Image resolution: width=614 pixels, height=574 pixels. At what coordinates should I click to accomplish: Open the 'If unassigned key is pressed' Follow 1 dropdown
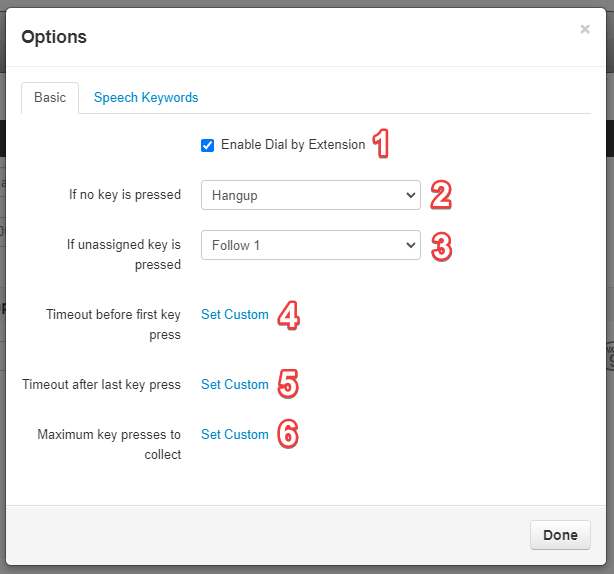click(x=311, y=245)
